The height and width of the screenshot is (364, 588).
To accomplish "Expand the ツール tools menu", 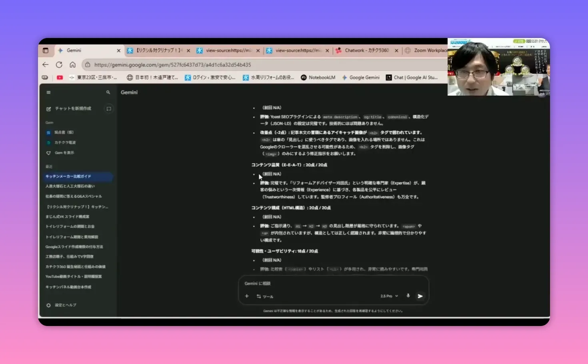I will pos(265,296).
